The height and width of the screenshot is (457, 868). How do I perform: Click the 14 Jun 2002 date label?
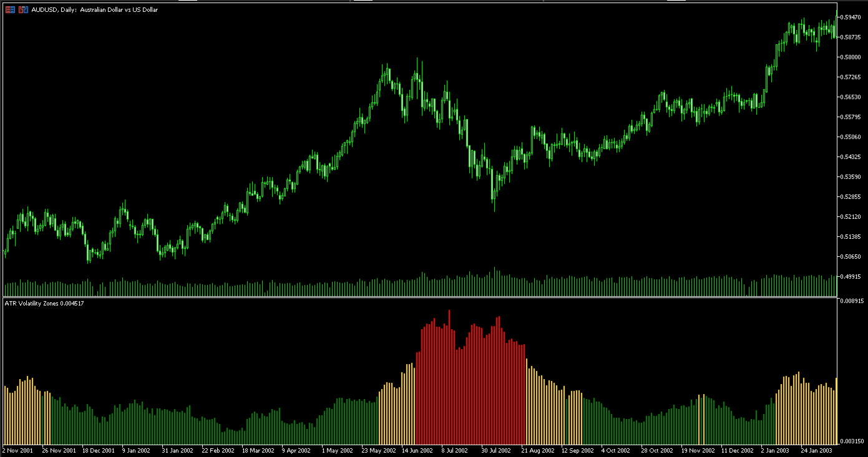[417, 450]
